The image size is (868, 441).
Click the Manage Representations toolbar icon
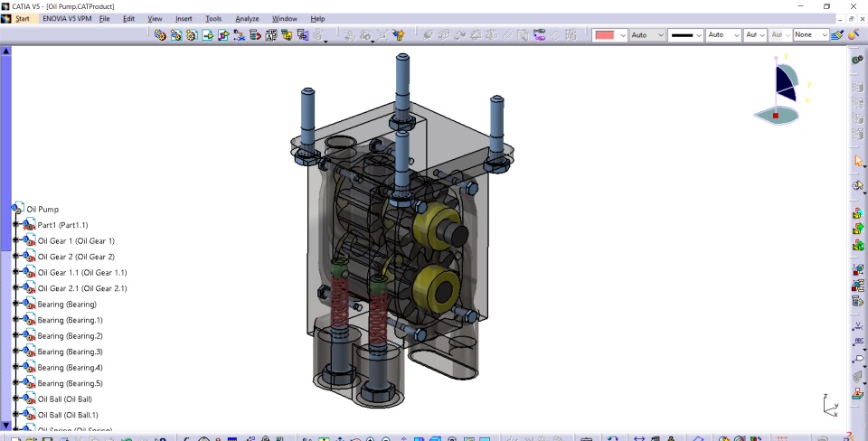(x=303, y=35)
